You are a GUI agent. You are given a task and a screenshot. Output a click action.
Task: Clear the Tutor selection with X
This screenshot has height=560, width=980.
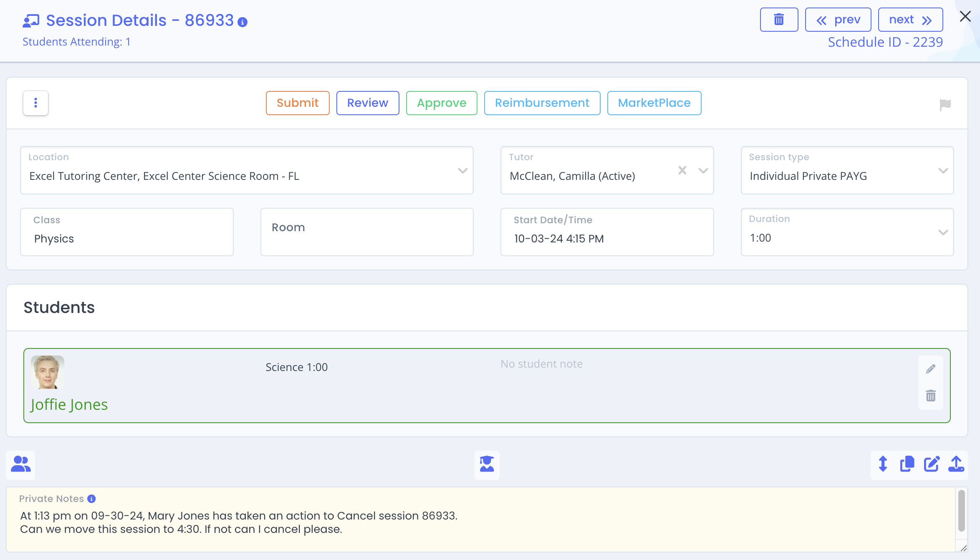coord(682,170)
